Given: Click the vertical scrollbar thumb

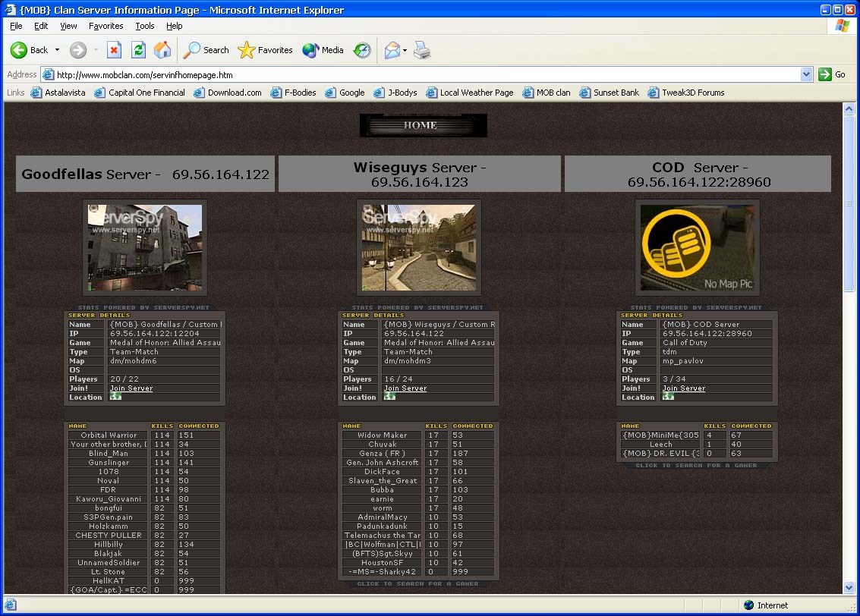Looking at the screenshot, I should pyautogui.click(x=849, y=203).
